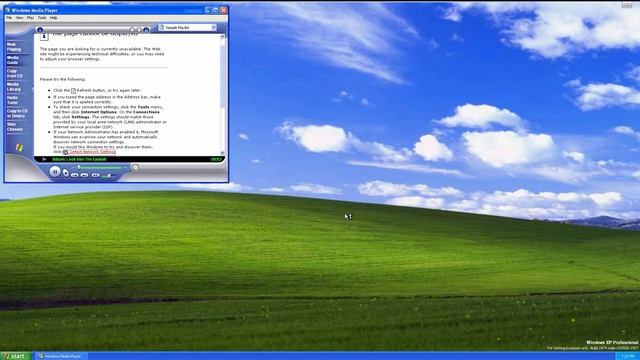Click the round icon left of the top bar
Image resolution: width=640 pixels, height=360 pixels.
[x=40, y=30]
